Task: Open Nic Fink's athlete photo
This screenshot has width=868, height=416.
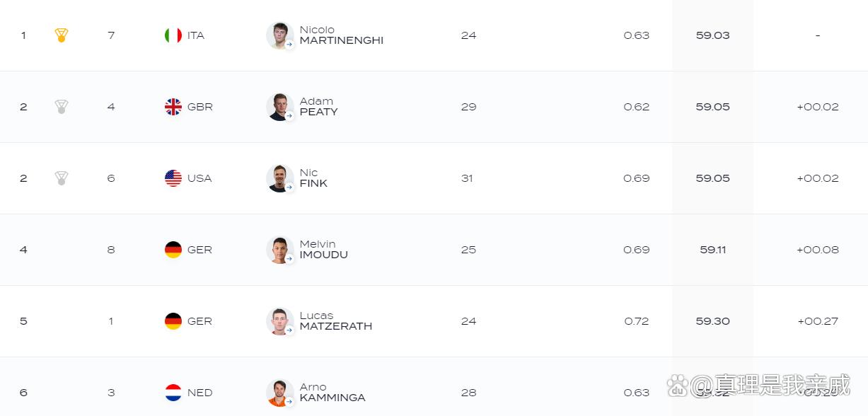Action: coord(280,178)
